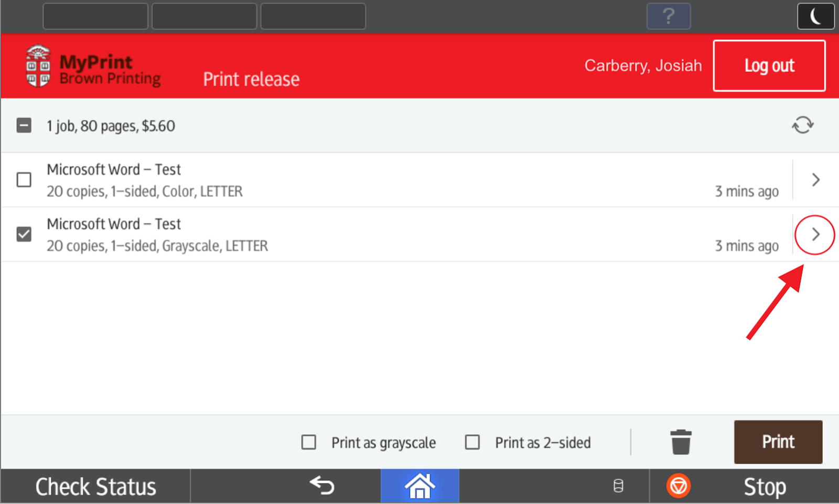Click the MyPrint Brown Printing logo

point(93,67)
